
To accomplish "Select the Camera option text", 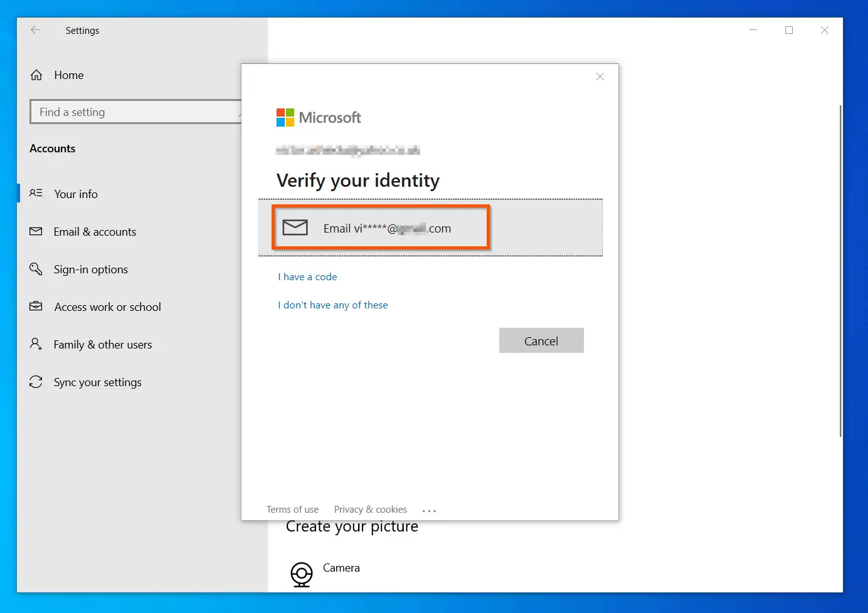I will (341, 568).
